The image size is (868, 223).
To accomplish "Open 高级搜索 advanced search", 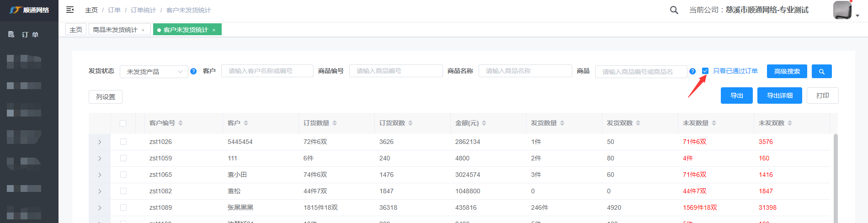I will (787, 71).
